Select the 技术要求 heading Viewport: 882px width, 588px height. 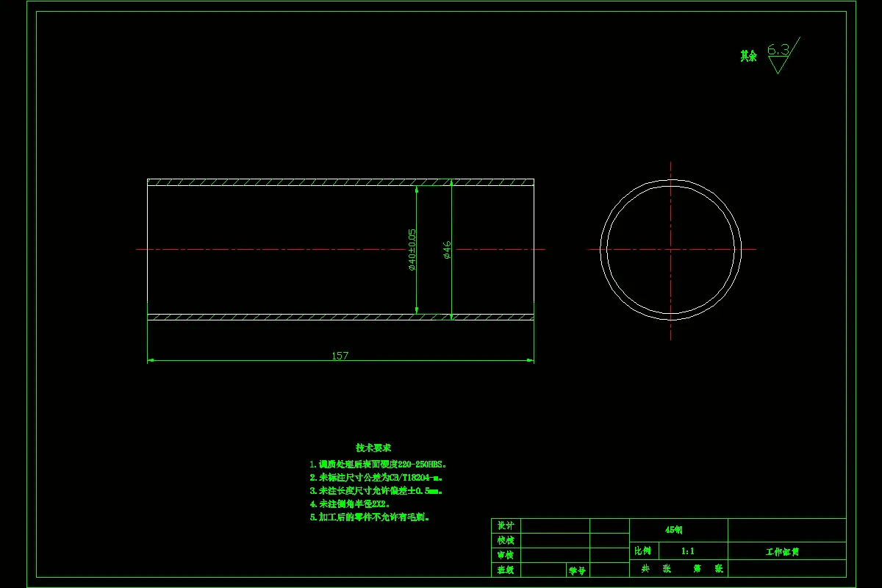(373, 448)
